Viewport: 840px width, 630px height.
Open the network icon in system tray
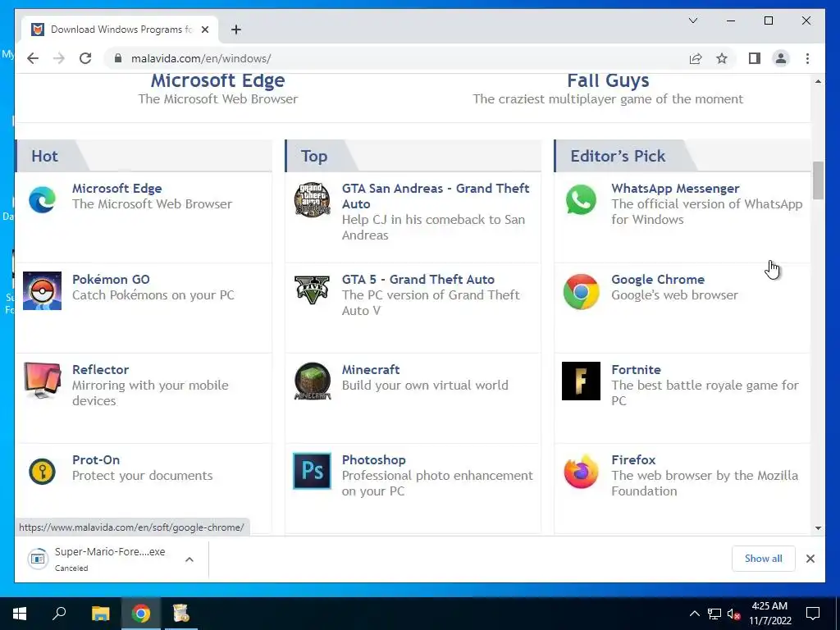(x=714, y=614)
